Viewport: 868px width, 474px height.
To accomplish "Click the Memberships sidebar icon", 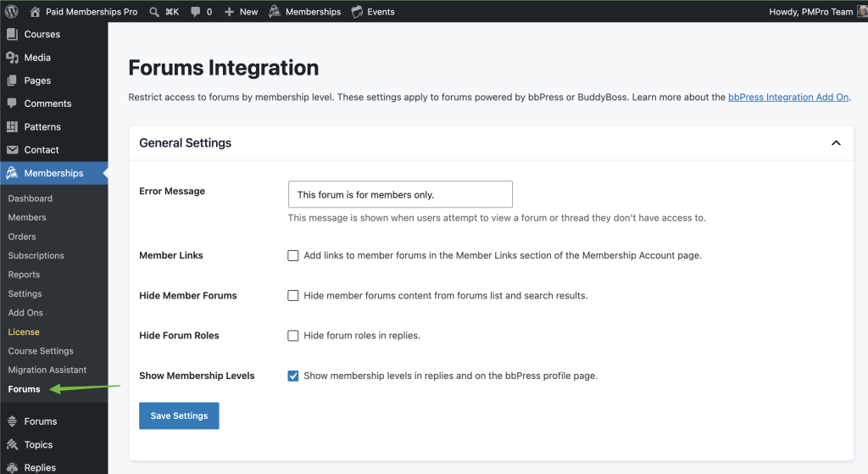I will [12, 173].
